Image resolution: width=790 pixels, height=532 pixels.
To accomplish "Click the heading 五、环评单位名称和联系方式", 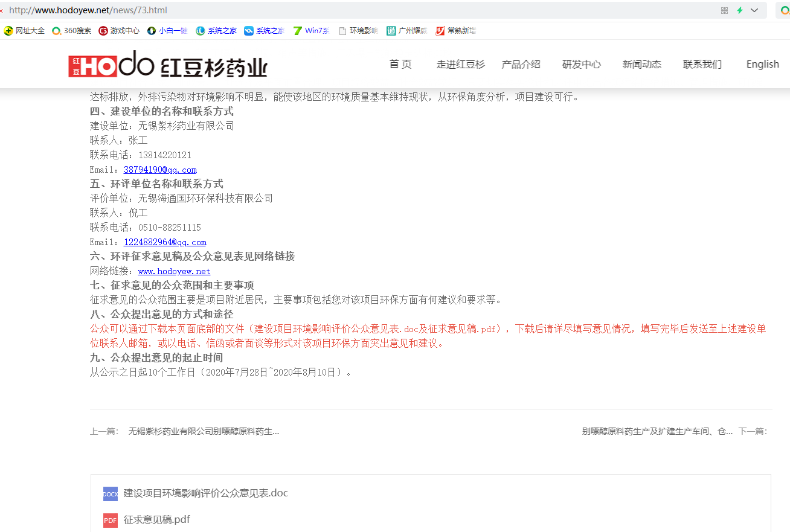I will click(x=156, y=184).
